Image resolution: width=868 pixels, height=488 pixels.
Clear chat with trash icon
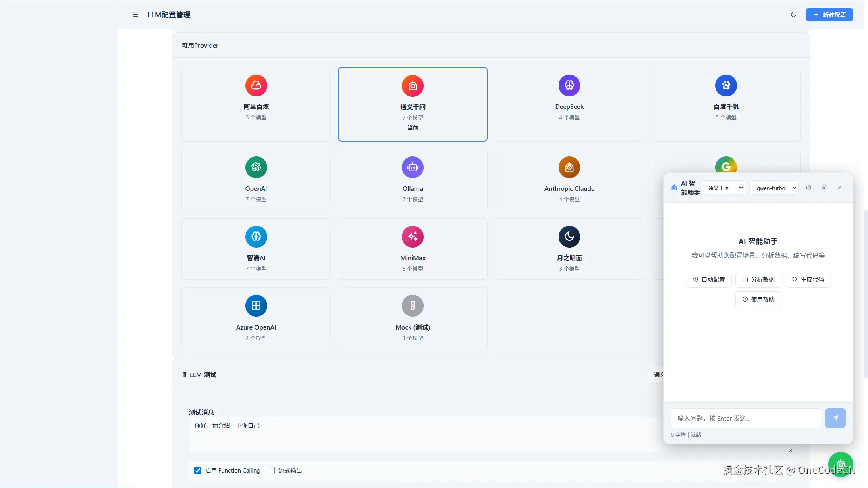pos(824,188)
